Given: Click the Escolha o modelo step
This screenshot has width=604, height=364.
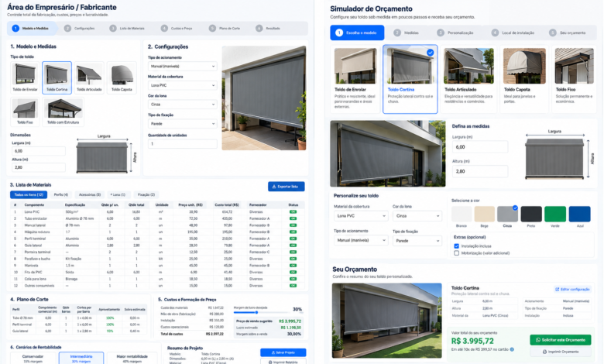Looking at the screenshot, I should (357, 33).
